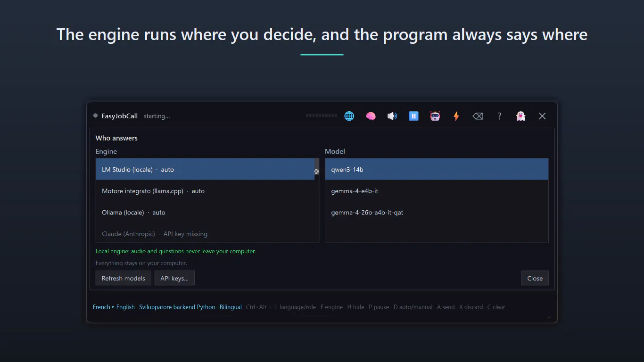Screen dimensions: 644x362
Task: Click the EasyJobCall title text
Action: pos(119,116)
